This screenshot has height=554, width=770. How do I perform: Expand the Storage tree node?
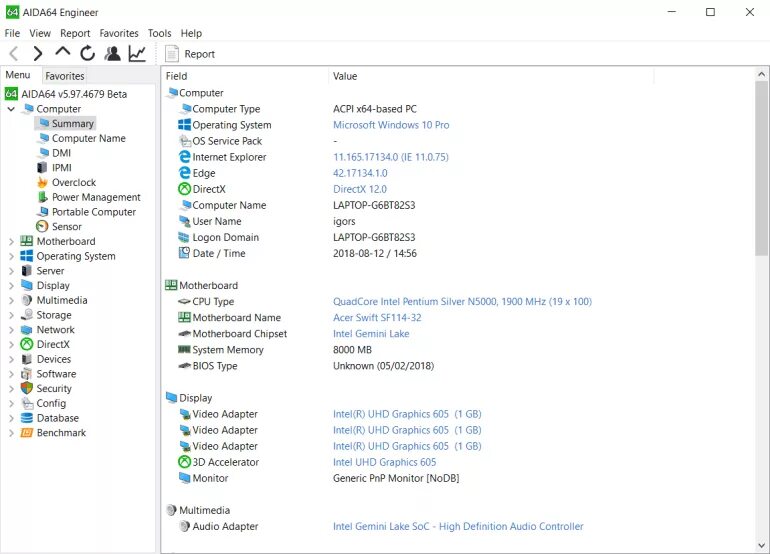pyautogui.click(x=11, y=315)
